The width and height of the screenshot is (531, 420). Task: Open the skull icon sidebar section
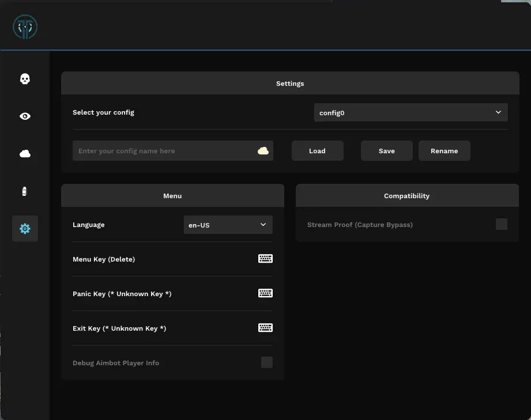(25, 79)
